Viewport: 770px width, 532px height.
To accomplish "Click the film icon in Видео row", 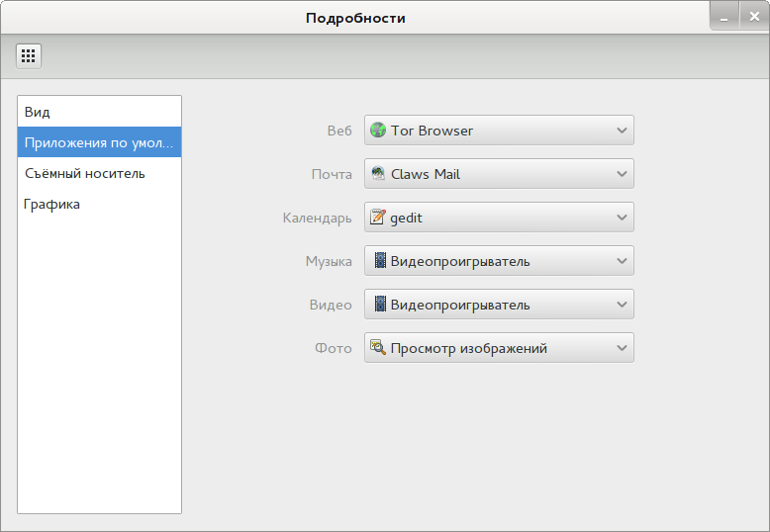I will pyautogui.click(x=380, y=305).
